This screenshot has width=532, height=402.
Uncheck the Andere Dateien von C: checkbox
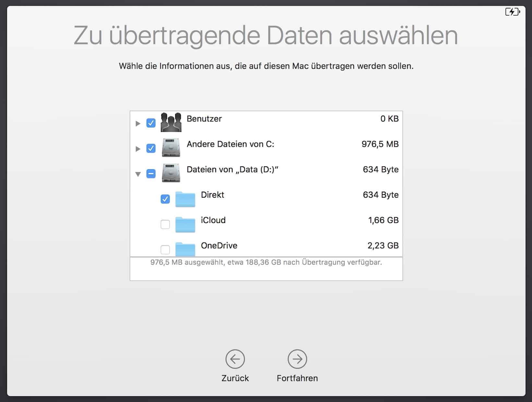click(151, 148)
